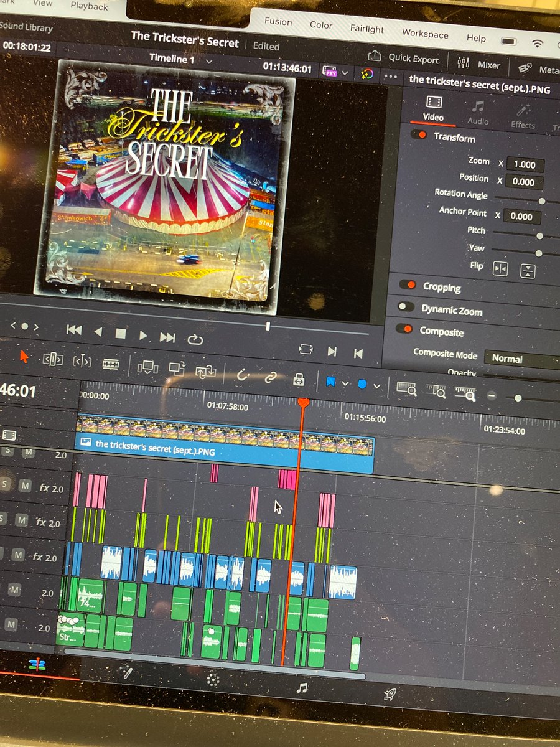560x747 pixels.
Task: Open the Help menu
Action: [x=476, y=38]
